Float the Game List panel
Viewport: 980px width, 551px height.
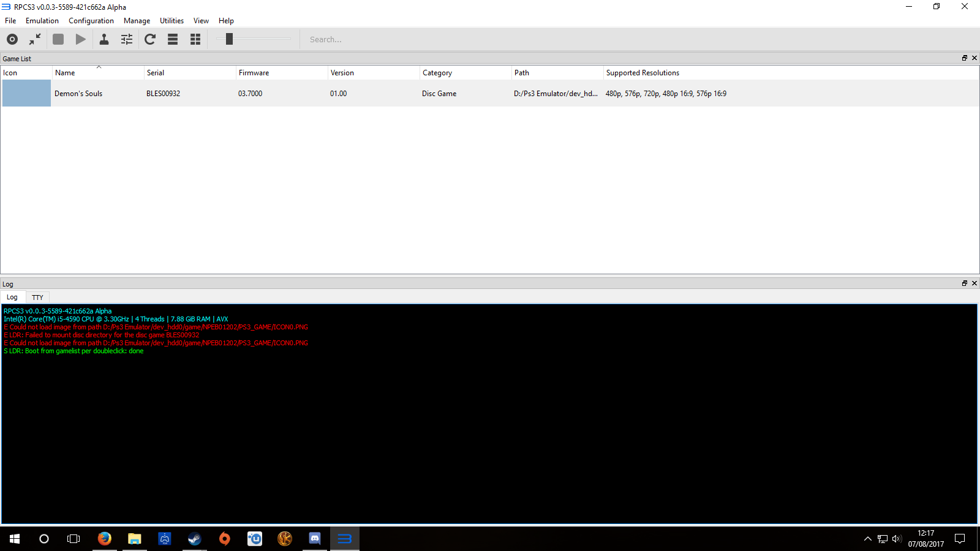tap(965, 58)
